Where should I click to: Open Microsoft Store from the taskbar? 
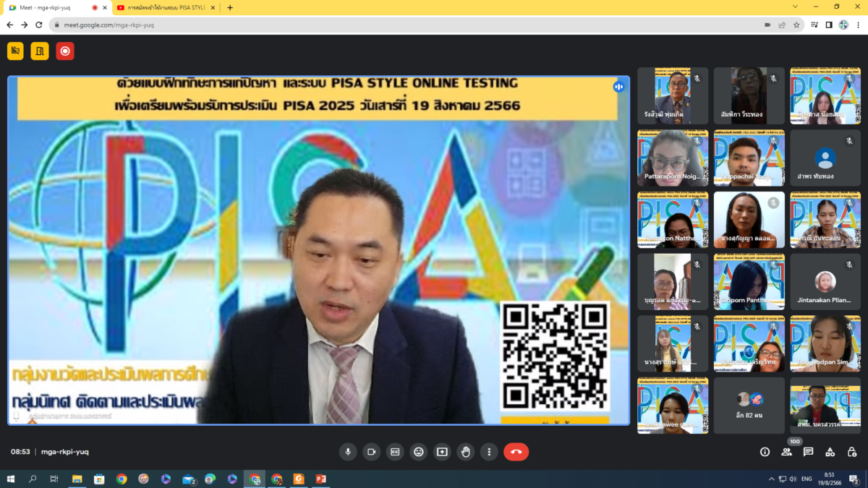[x=99, y=479]
